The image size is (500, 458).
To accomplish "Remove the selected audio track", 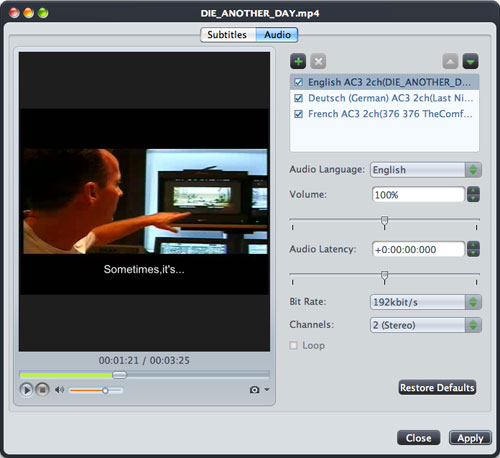I will pyautogui.click(x=318, y=61).
